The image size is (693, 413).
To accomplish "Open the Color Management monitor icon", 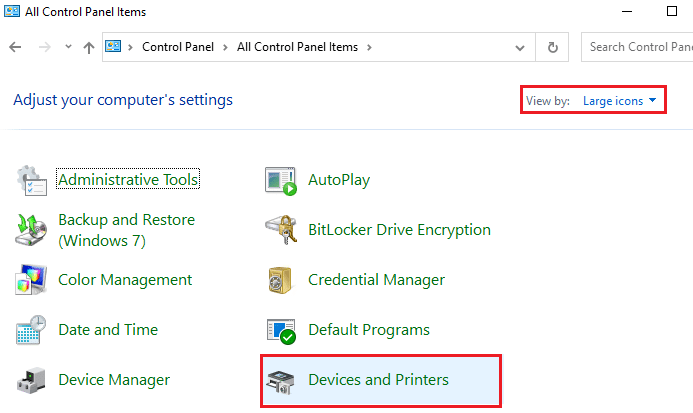I will tap(31, 279).
